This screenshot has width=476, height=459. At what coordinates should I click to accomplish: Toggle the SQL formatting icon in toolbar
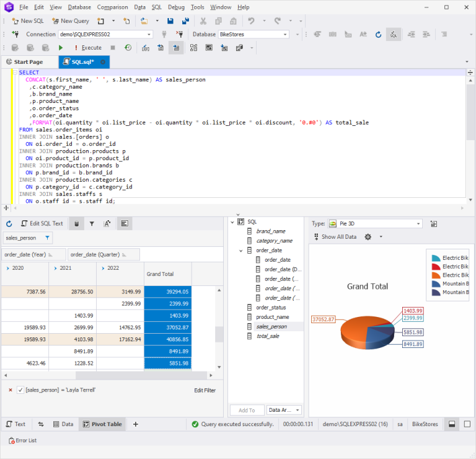[394, 34]
